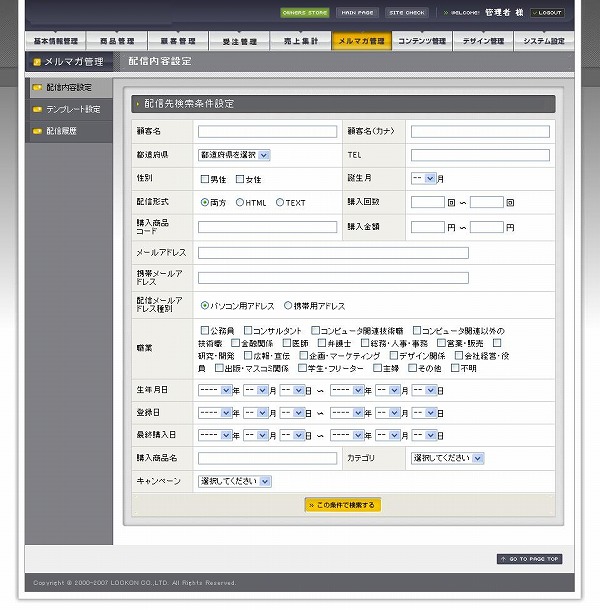
Task: Select the 両方 radio button
Action: tap(205, 202)
